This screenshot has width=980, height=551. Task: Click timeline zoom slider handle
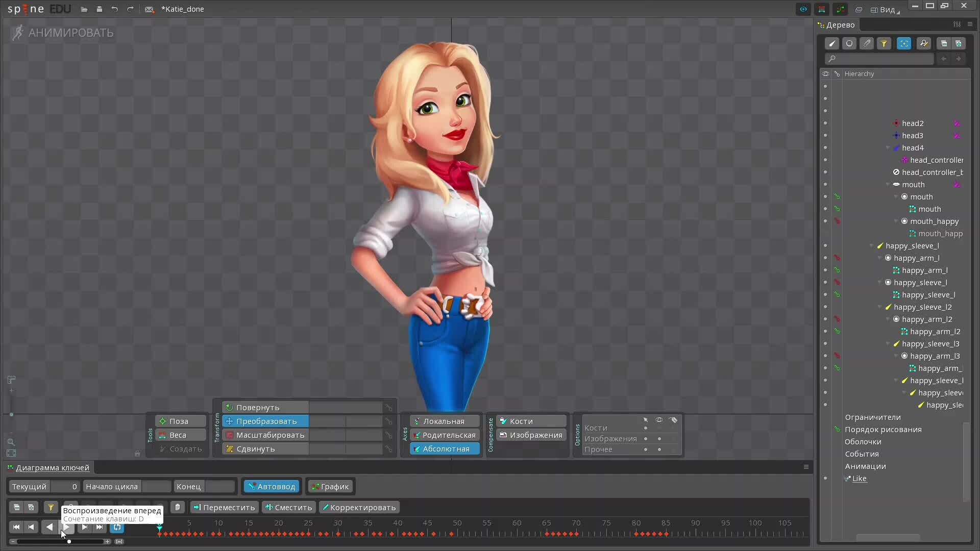point(69,542)
